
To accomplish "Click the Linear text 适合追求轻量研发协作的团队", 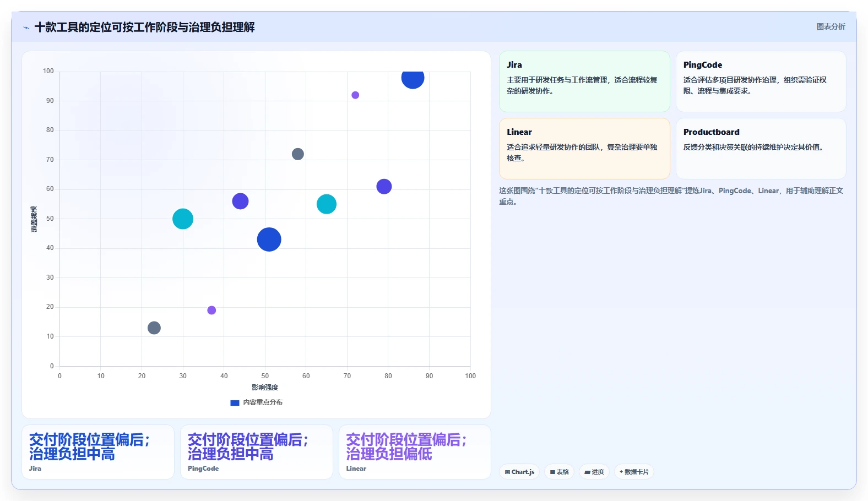I will click(x=554, y=147).
